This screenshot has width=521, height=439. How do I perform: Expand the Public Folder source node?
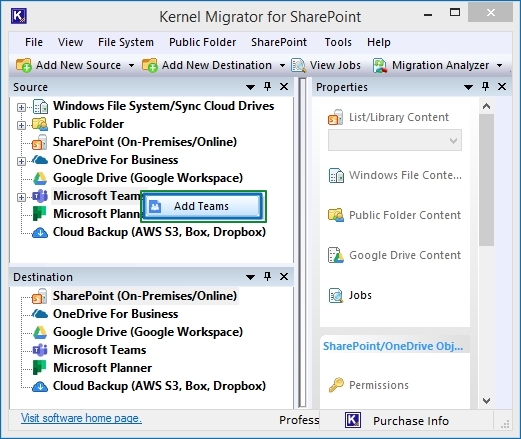click(21, 125)
